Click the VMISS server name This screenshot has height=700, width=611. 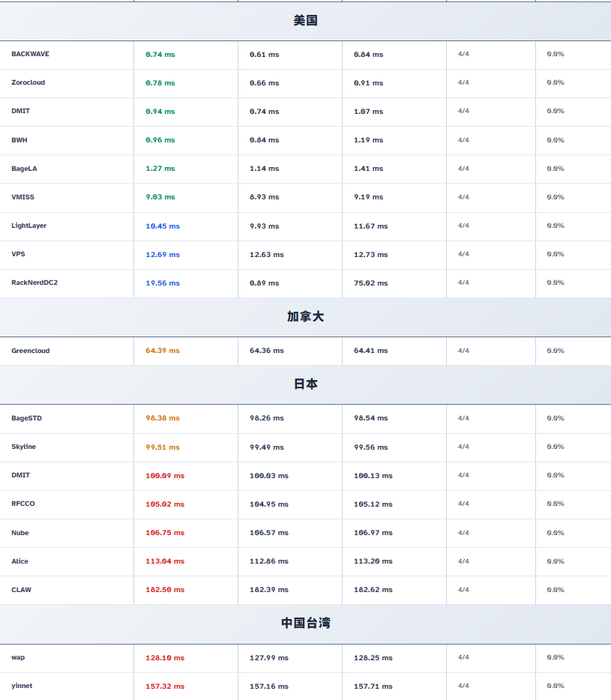pos(22,197)
